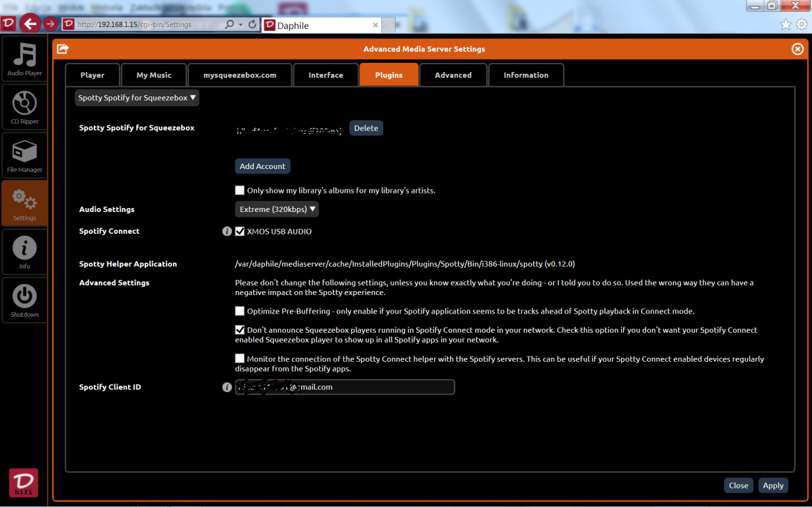Open the mysqueezebox.com tab
Viewport: 812px width, 507px height.
click(240, 75)
